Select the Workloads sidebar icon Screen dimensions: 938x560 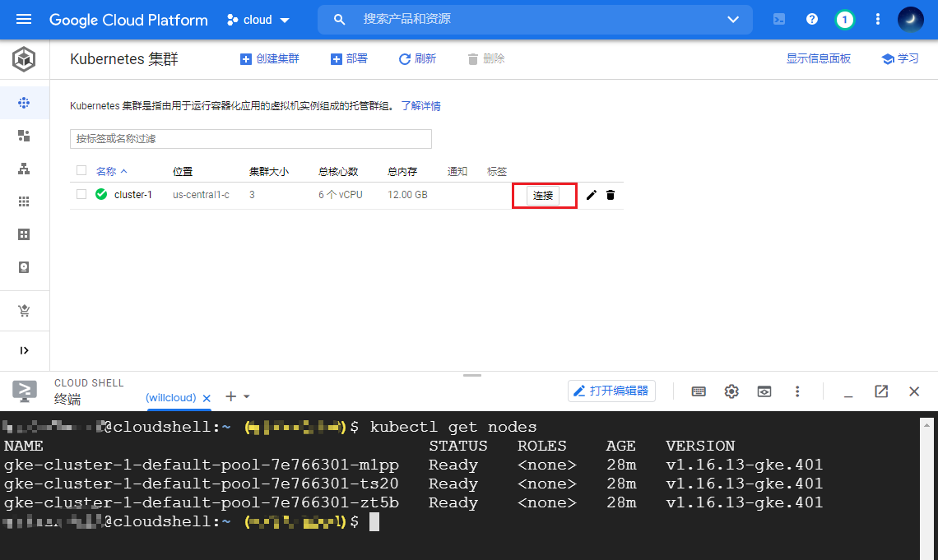(x=24, y=136)
